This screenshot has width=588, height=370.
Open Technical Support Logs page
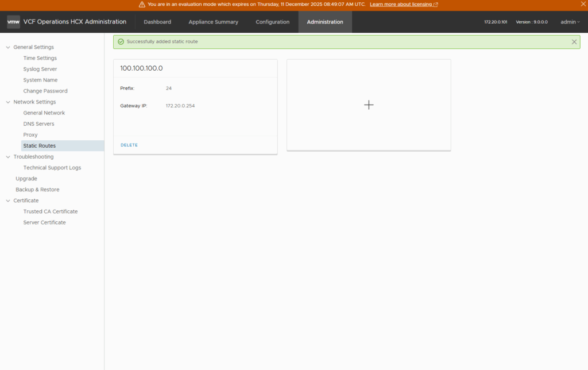click(x=52, y=168)
